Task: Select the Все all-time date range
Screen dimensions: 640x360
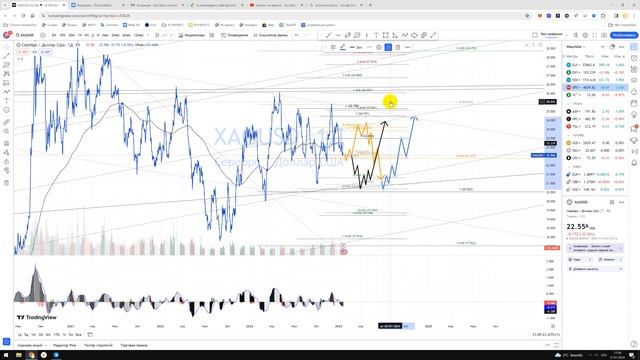Action: pos(78,335)
